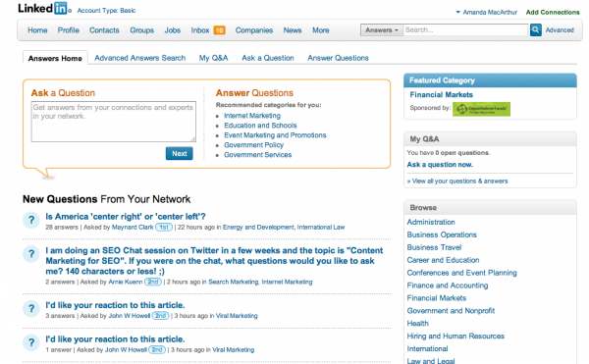Screen dimensions: 589x364
Task: Open Maynard Clark's profile link
Action: coord(133,227)
